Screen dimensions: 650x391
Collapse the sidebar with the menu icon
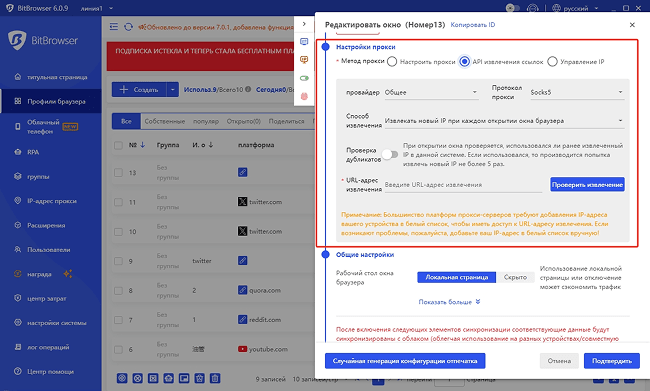tap(114, 27)
